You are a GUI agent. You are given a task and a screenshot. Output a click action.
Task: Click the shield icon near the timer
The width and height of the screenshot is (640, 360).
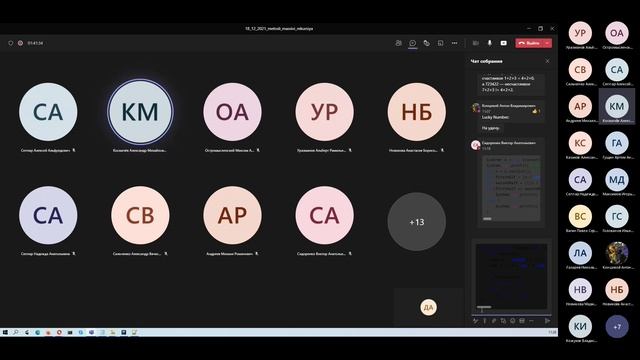tap(11, 43)
